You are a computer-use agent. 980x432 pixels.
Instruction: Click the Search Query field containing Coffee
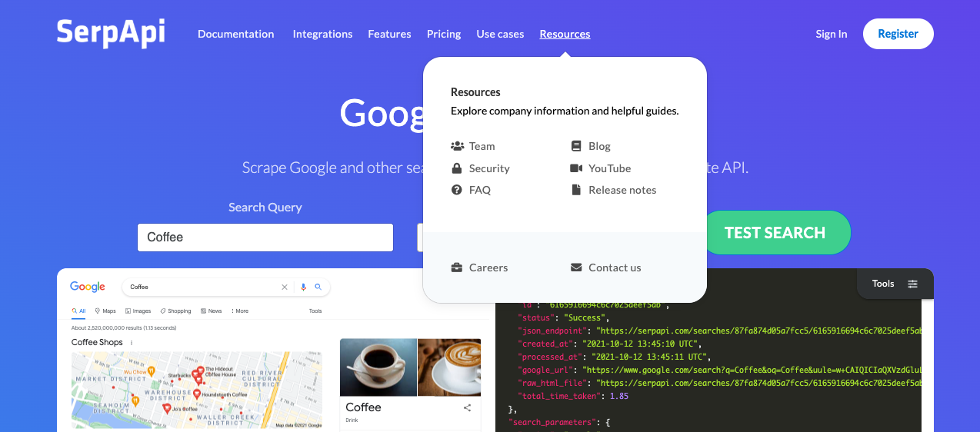point(265,238)
